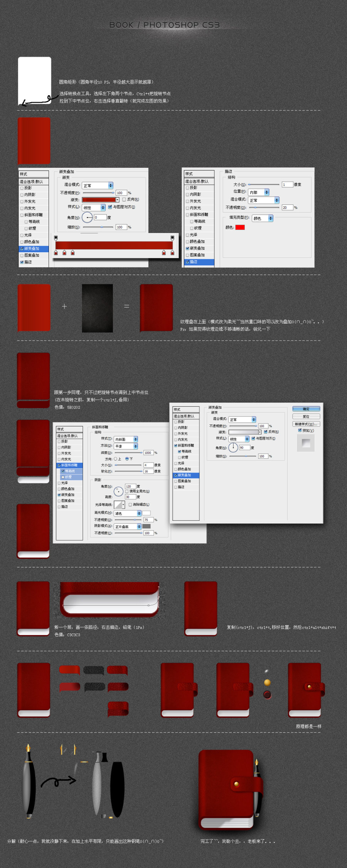Open the 位置 dropdown showing 内部
Screen dimensions: 347x868
click(259, 192)
